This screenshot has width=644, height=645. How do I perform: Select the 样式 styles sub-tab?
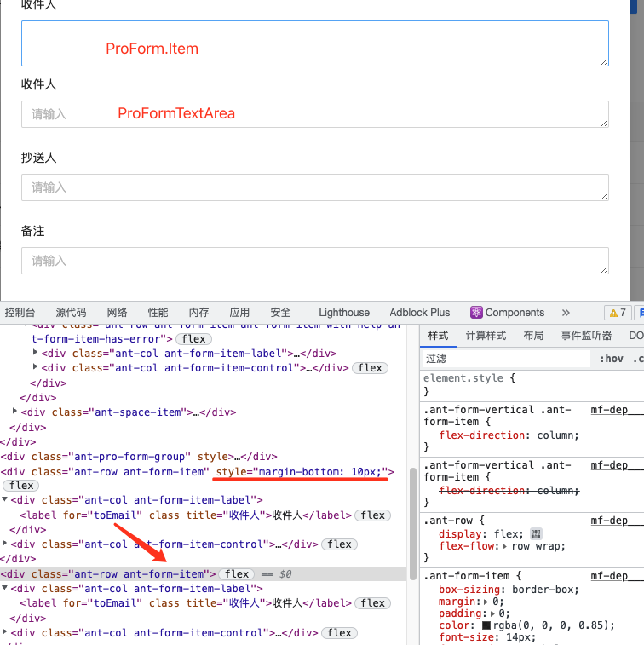pos(438,336)
